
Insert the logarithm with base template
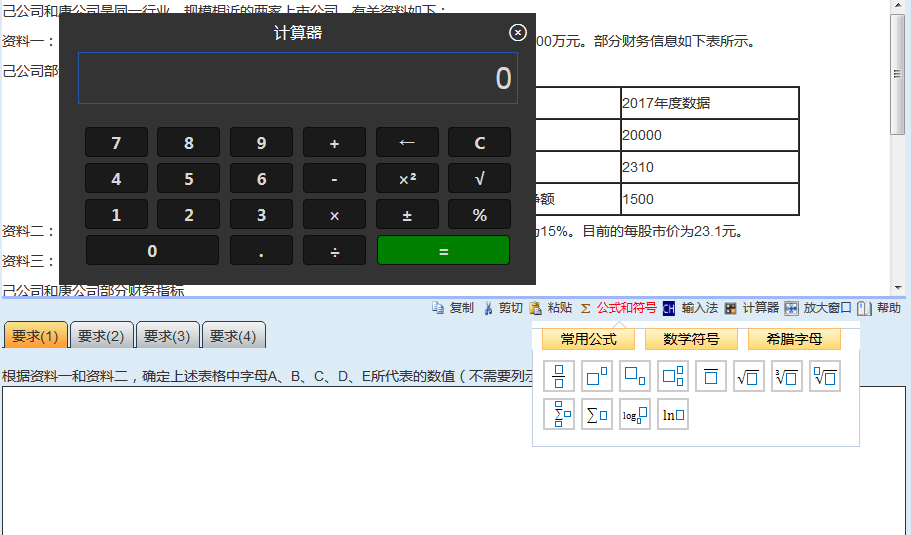(635, 414)
